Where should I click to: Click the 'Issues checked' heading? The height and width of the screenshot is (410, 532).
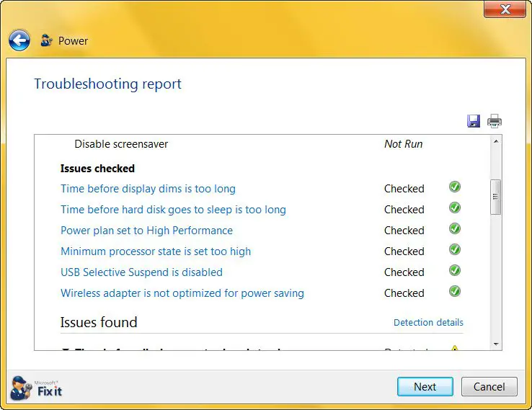click(97, 169)
